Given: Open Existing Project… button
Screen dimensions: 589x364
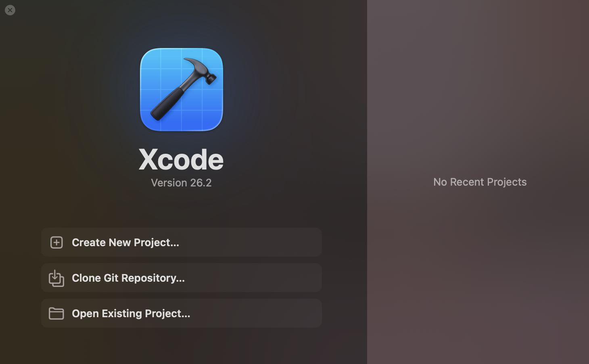Looking at the screenshot, I should pos(182,313).
